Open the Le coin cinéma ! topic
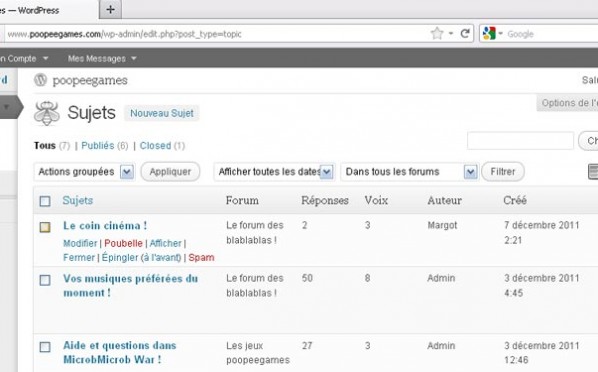Screen dimensions: 598x372 [x=105, y=225]
